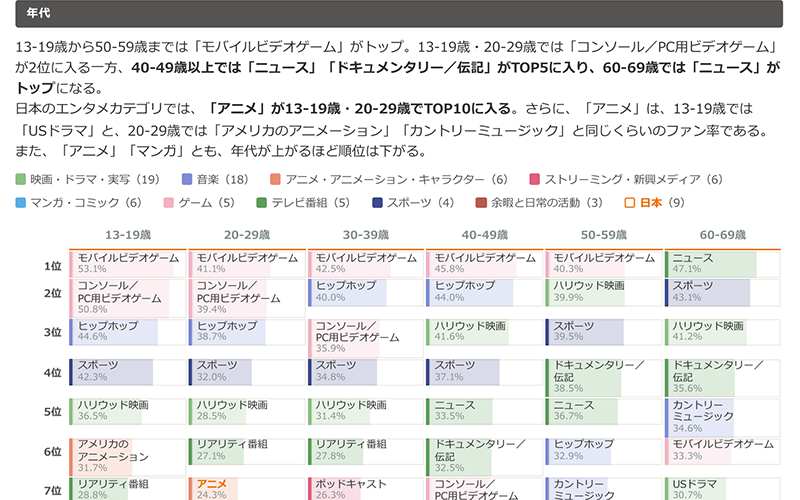Click the 年代 section header bar
The width and height of the screenshot is (800, 500).
(399, 13)
